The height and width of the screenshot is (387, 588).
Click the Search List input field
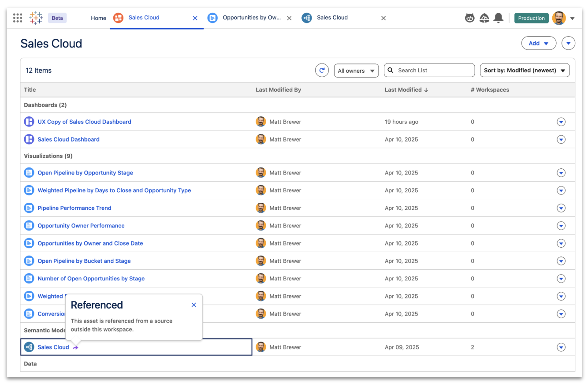click(x=434, y=71)
